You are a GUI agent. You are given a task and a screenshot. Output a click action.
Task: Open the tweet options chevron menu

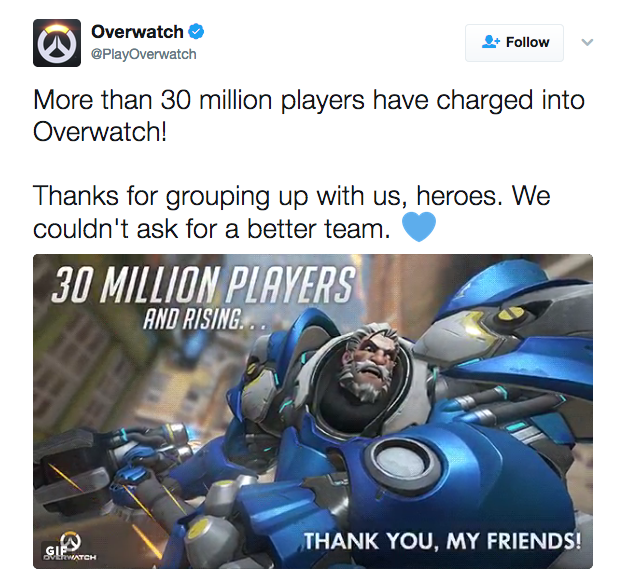coord(587,42)
